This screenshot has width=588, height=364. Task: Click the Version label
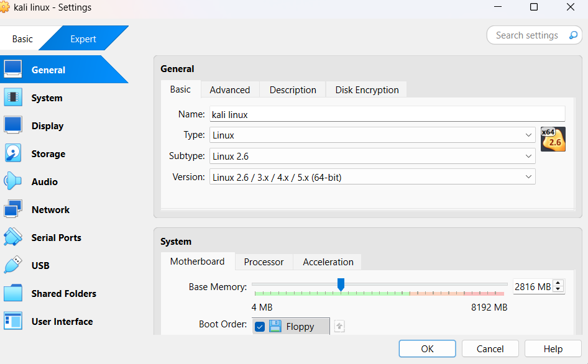pos(188,176)
